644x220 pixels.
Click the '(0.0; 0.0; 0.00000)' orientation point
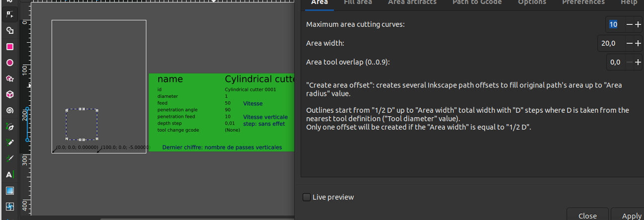pos(77,147)
